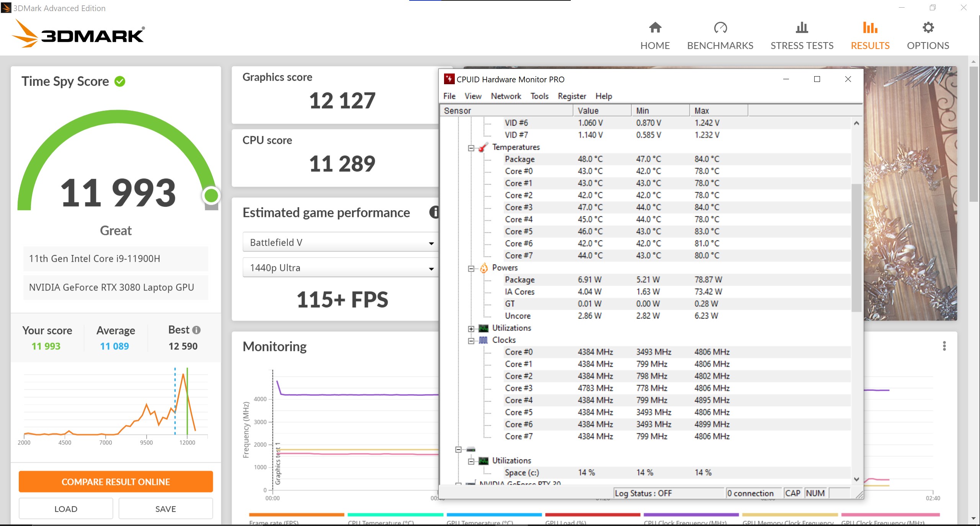Click the 3DMark title bar app icon

(6, 8)
